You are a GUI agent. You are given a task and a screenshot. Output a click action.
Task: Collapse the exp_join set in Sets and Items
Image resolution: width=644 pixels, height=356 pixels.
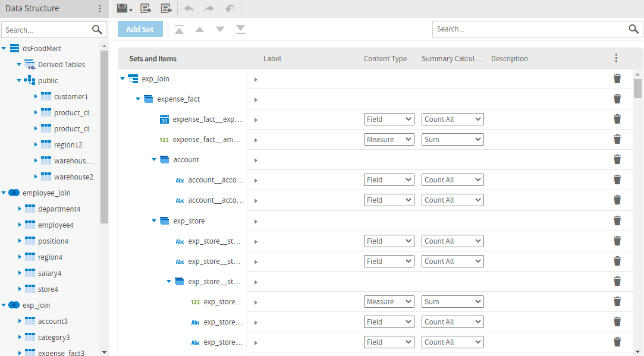coord(122,79)
